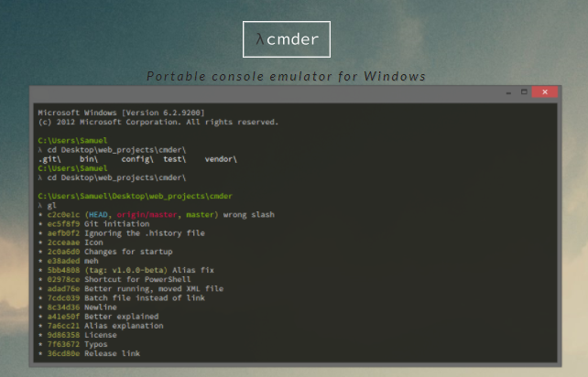The width and height of the screenshot is (588, 377).
Task: Click the 'vendor\' directory completion entry
Action: 221,159
